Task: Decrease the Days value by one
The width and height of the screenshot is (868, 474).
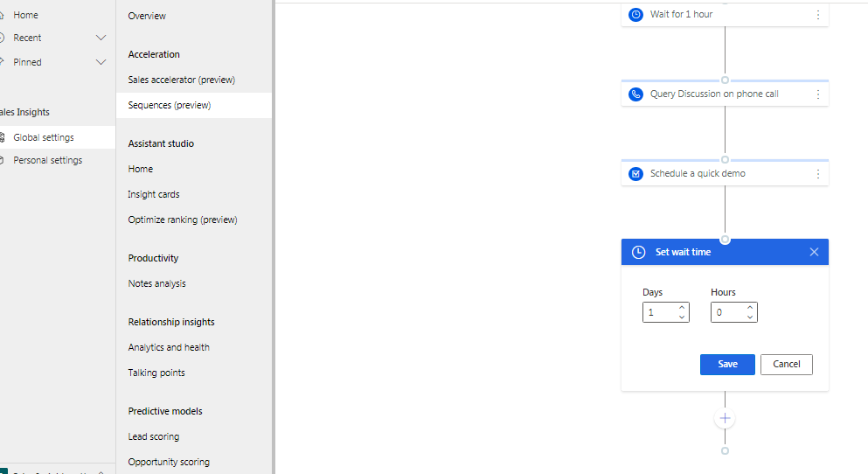Action: click(682, 317)
